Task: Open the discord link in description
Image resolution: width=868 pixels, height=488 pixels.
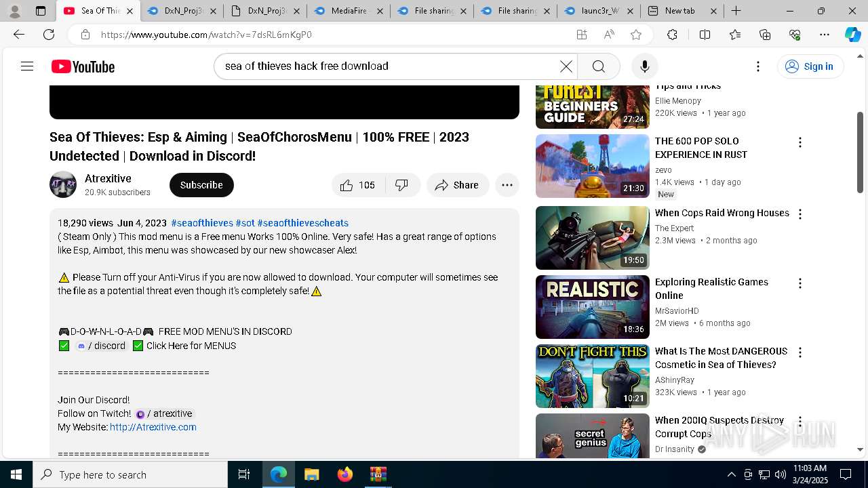Action: [x=101, y=346]
